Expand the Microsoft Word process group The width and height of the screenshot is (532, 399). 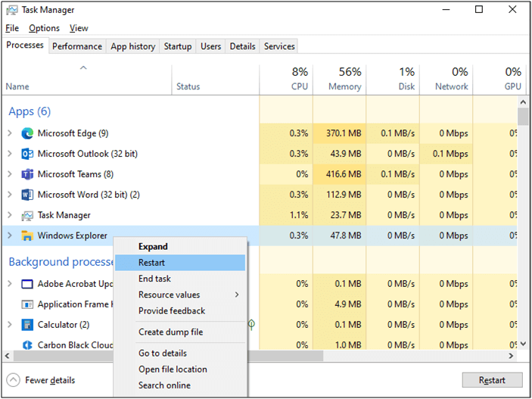[x=10, y=195]
